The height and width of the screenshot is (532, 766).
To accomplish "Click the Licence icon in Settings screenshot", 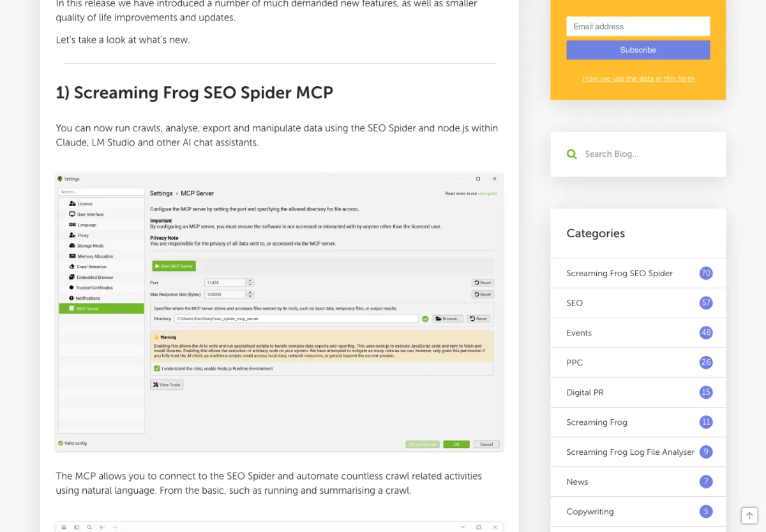I will click(x=72, y=204).
